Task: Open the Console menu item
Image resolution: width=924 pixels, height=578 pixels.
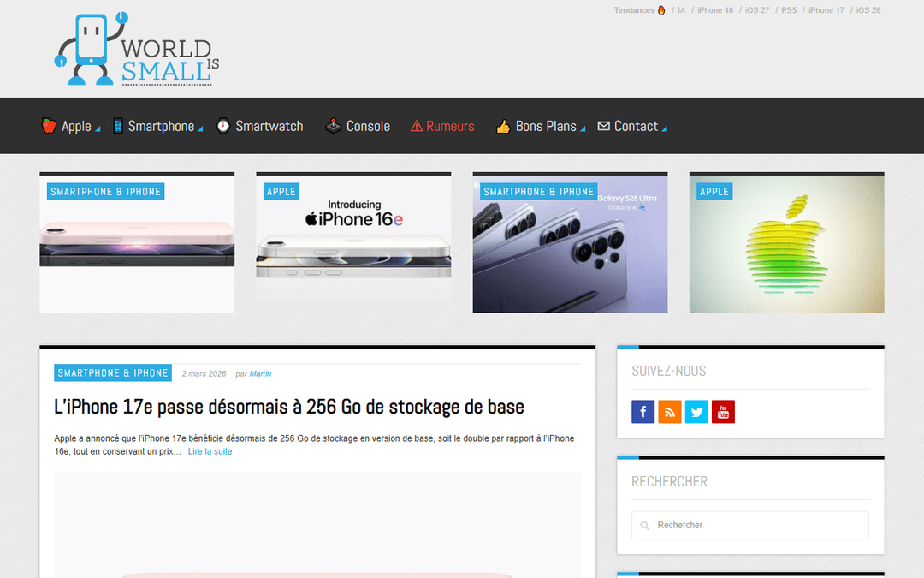Action: tap(368, 126)
